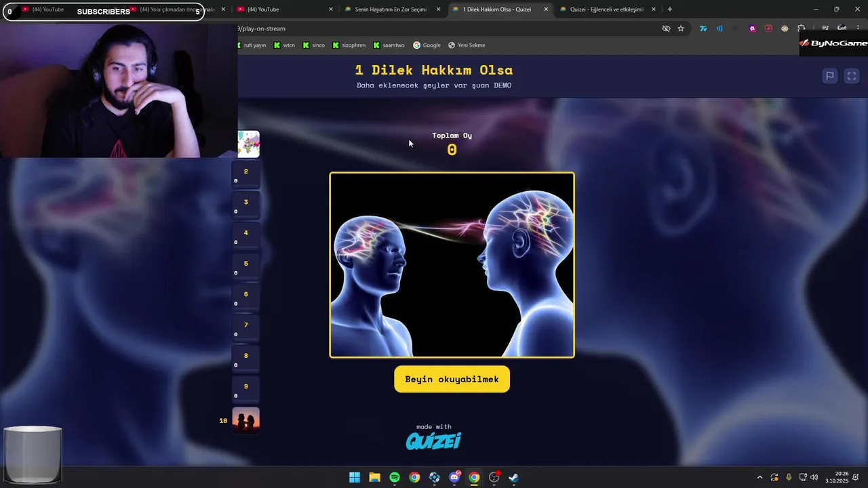Show hidden system tray icons
Screen dimensions: 868x488
coord(759,477)
